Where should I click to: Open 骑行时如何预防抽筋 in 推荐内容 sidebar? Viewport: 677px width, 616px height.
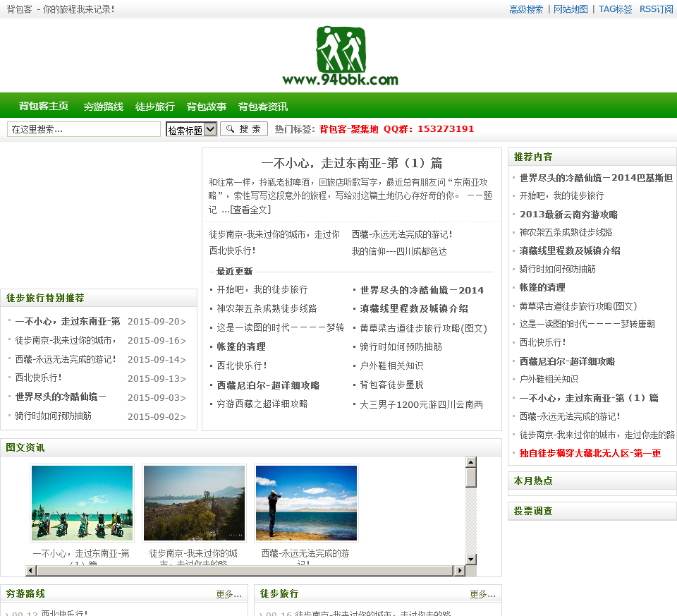click(x=557, y=269)
